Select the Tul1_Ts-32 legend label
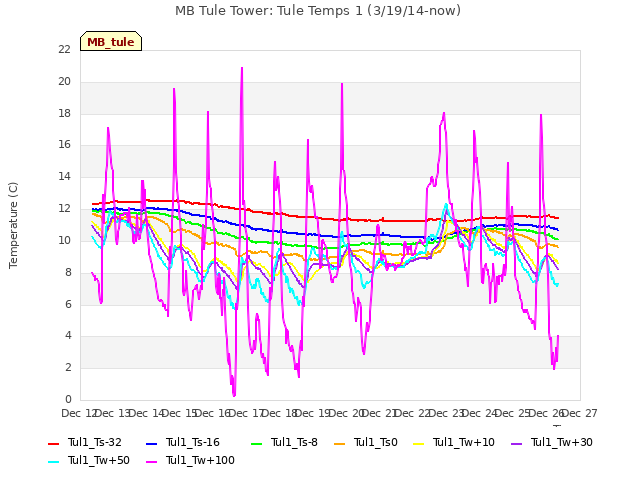 pos(95,442)
